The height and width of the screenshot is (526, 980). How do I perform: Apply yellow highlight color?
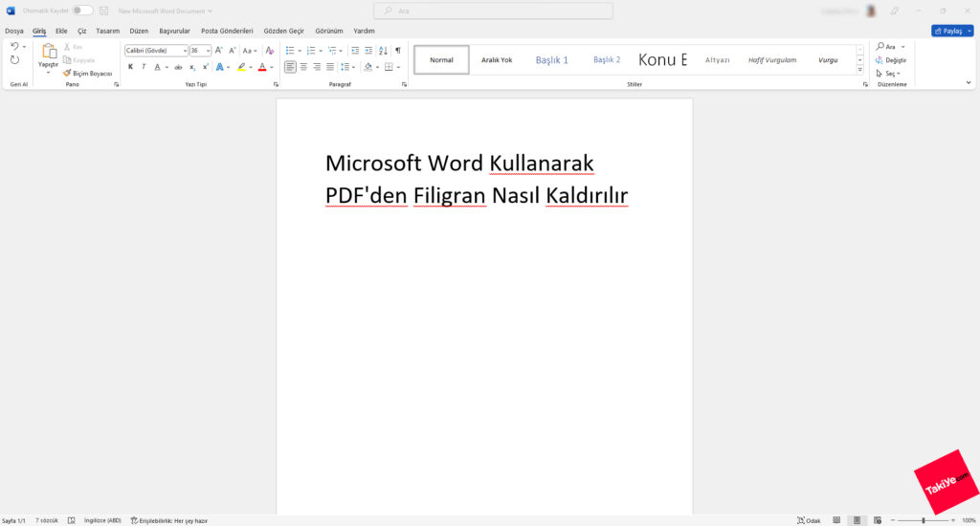[242, 67]
